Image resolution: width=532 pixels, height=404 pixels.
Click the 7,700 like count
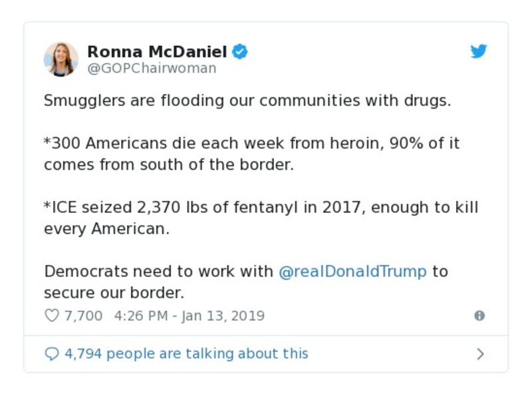(x=84, y=315)
